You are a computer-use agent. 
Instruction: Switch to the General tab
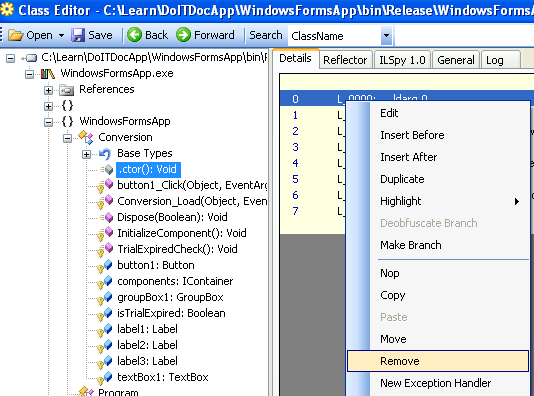456,60
